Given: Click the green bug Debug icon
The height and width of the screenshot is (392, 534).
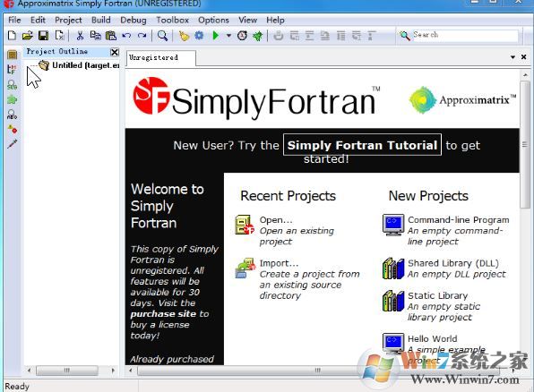Looking at the screenshot, I should coord(258,36).
